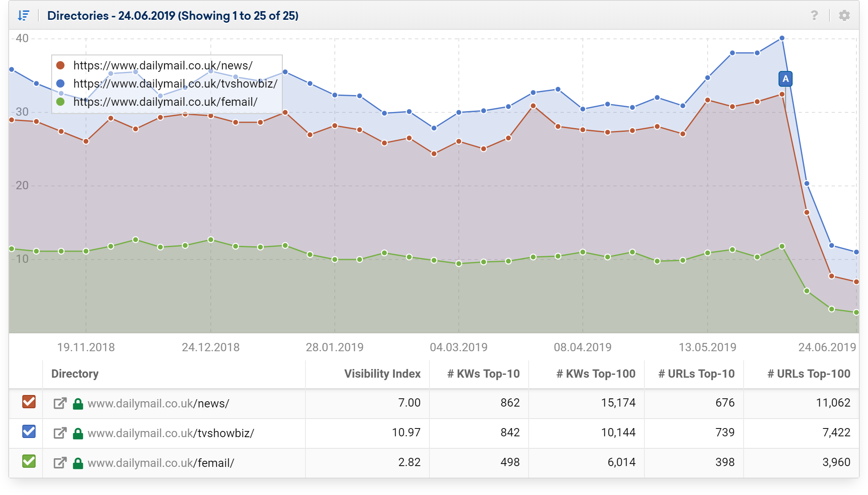Click Visibility Index value 10.97
The width and height of the screenshot is (868, 495).
[x=406, y=433]
